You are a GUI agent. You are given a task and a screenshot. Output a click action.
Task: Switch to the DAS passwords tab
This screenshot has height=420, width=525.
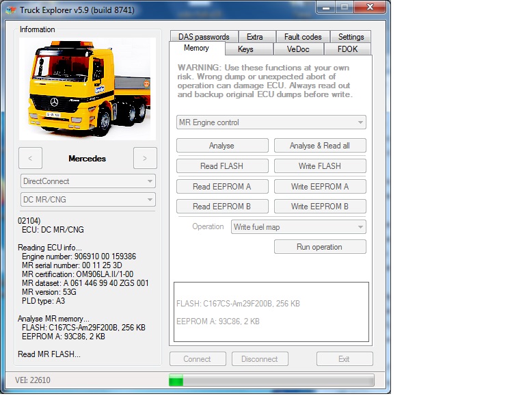(204, 37)
